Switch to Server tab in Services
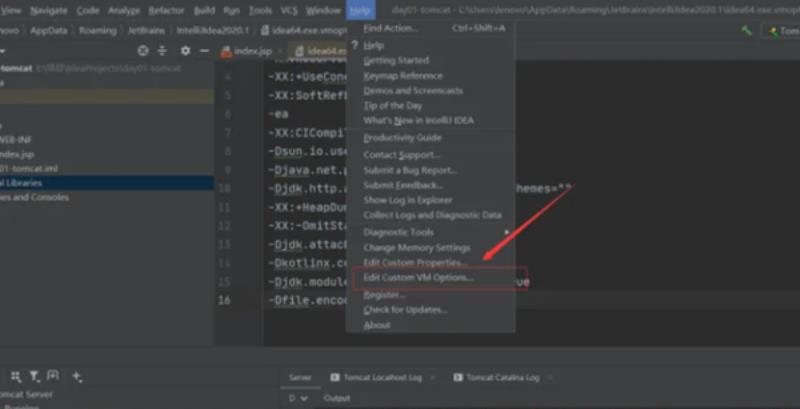Image resolution: width=800 pixels, height=409 pixels. pyautogui.click(x=300, y=378)
